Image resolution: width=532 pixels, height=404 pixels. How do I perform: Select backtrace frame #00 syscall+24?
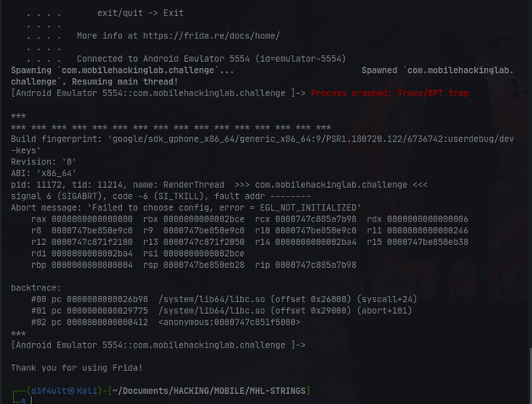(224, 299)
